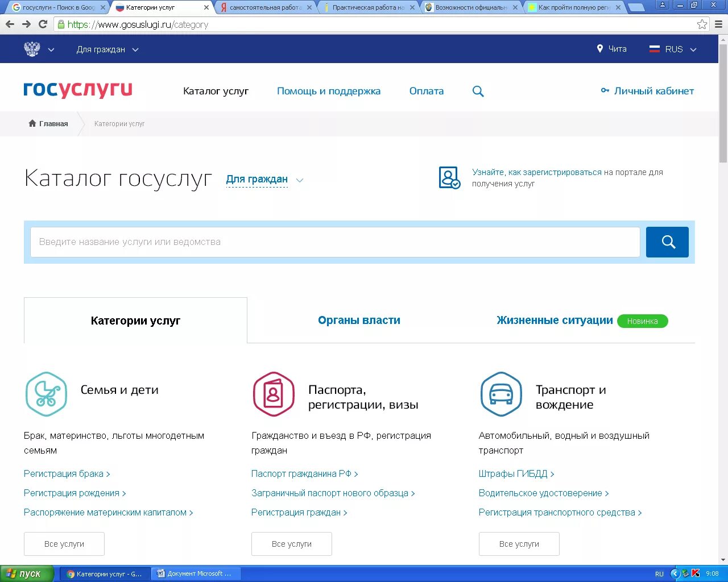
Task: Click the browser back arrow
Action: coord(10,24)
